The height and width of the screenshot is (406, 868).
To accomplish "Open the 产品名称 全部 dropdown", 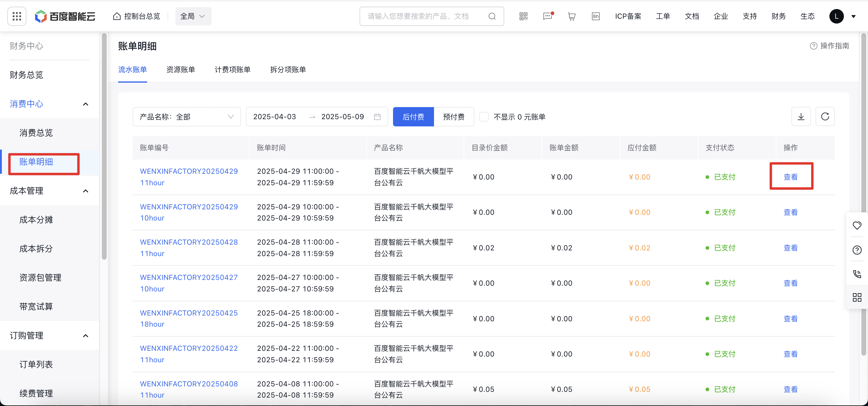I will tap(187, 117).
